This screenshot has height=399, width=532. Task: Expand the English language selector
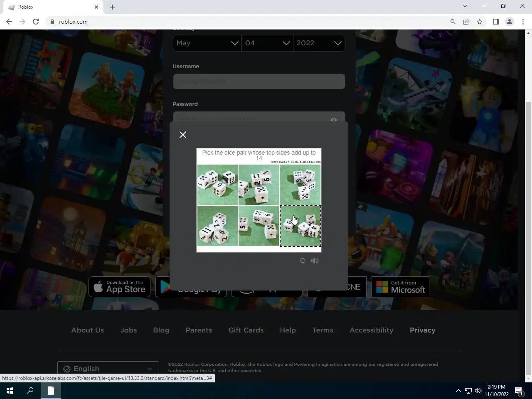tap(108, 369)
